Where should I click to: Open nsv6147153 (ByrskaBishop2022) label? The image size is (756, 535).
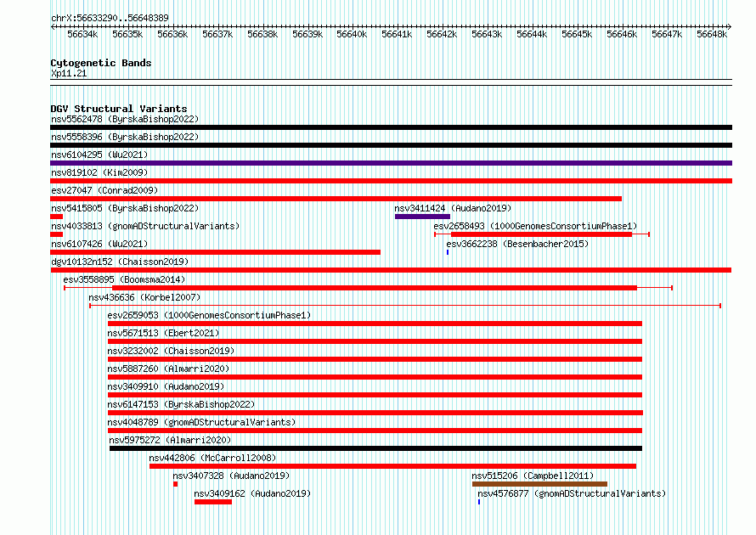pyautogui.click(x=181, y=404)
